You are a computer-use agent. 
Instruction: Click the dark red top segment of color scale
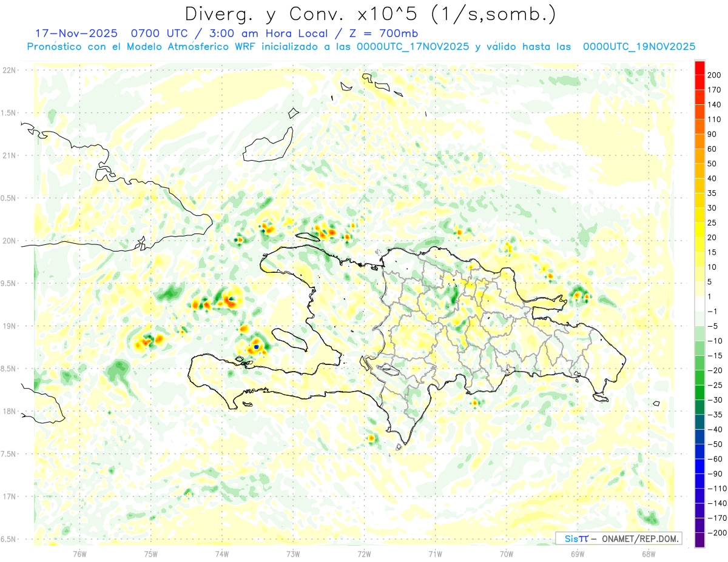(x=699, y=67)
